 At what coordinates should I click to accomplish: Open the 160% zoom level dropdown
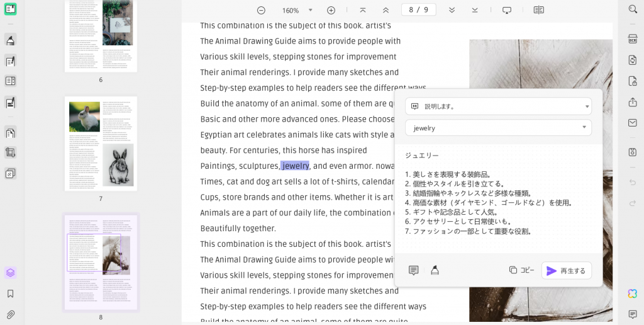click(x=311, y=10)
